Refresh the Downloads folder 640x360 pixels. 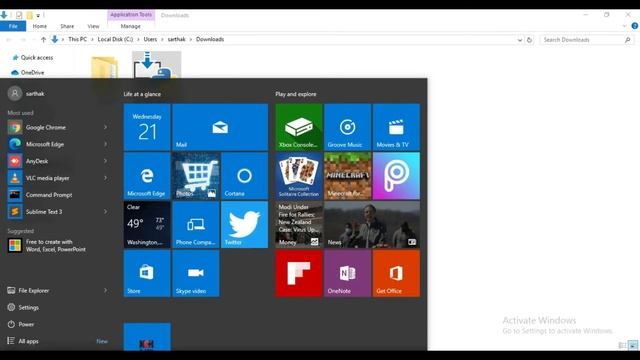point(529,40)
